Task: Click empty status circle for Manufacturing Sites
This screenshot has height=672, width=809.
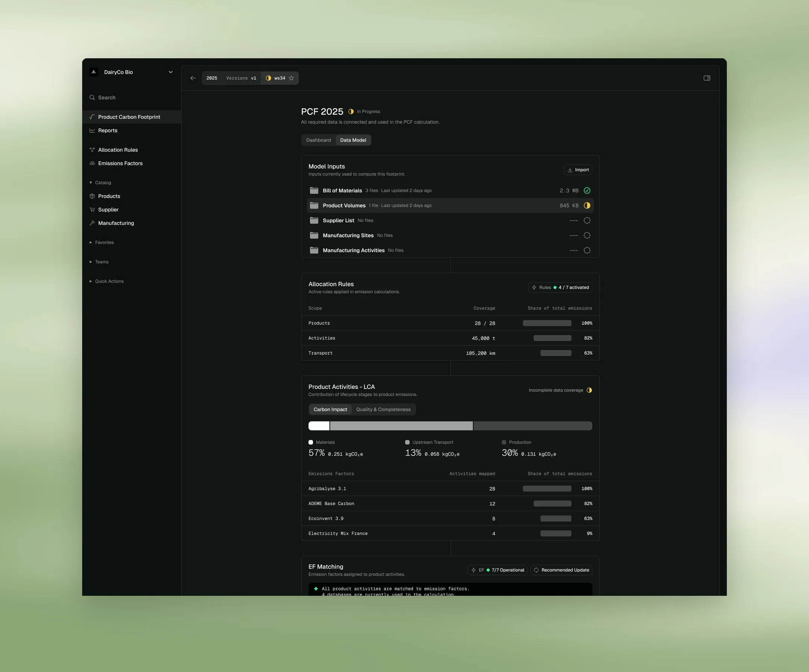Action: (587, 235)
